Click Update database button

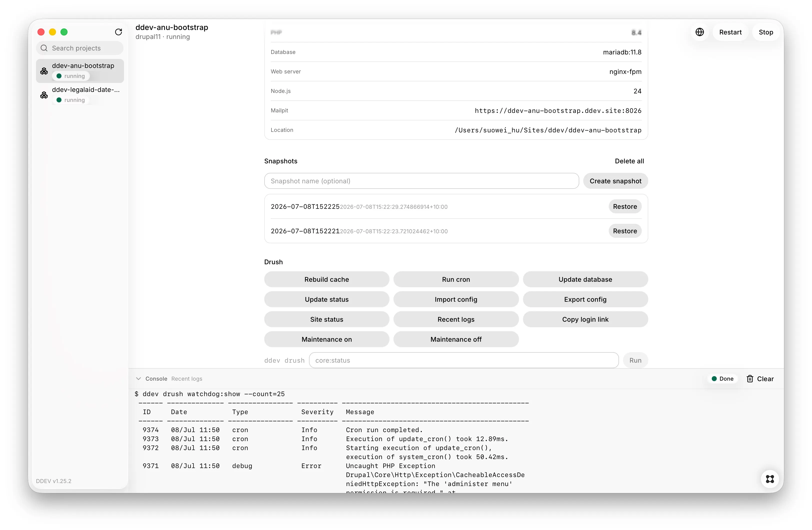pos(585,279)
